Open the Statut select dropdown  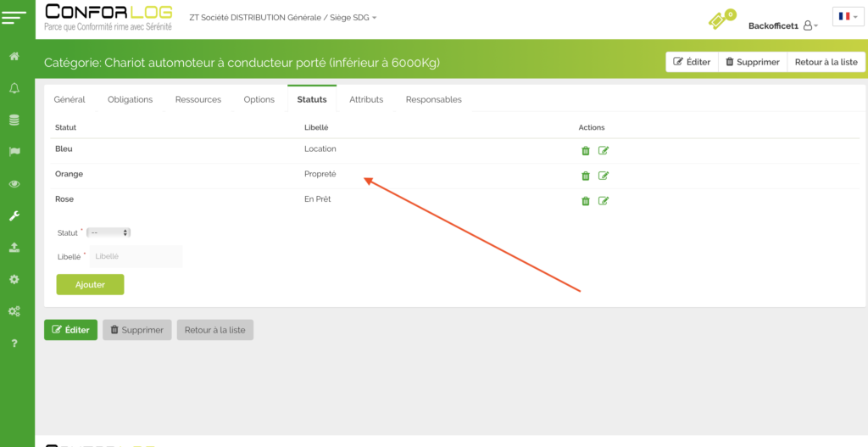[108, 232]
